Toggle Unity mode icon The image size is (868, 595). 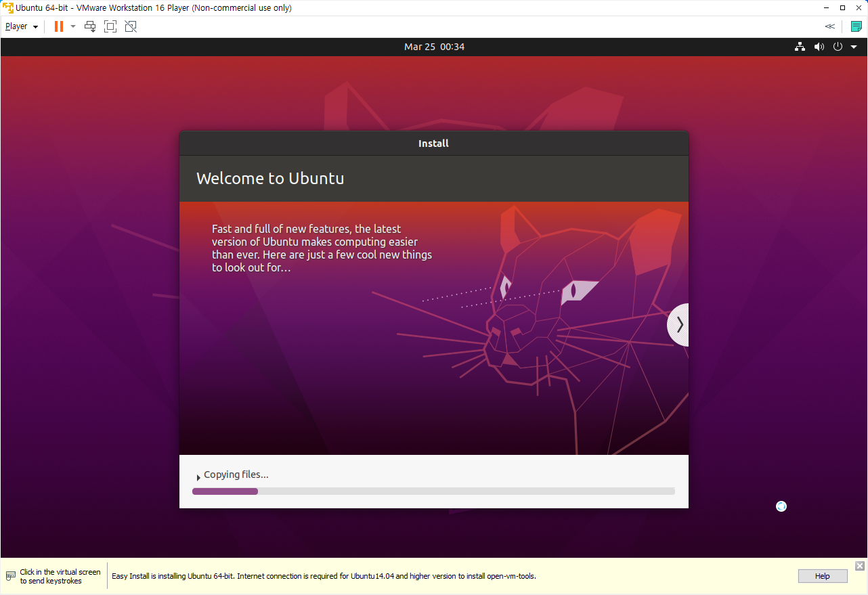click(x=131, y=26)
